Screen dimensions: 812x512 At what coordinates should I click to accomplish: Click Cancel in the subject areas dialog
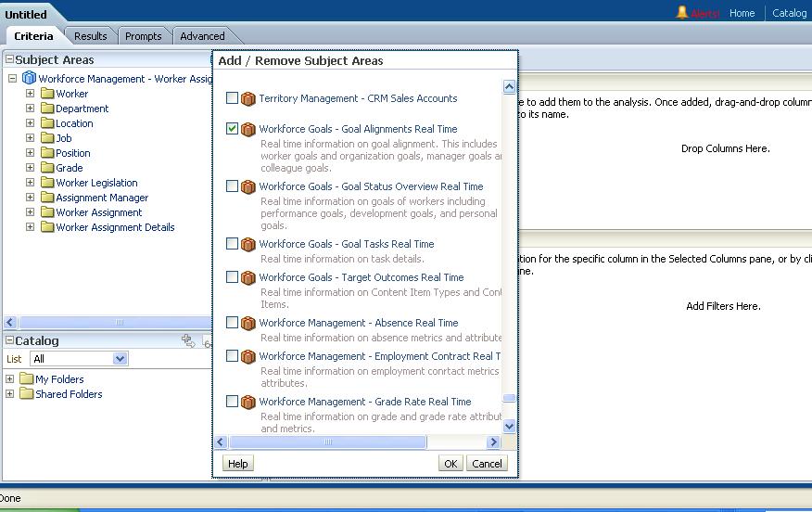pyautogui.click(x=487, y=463)
